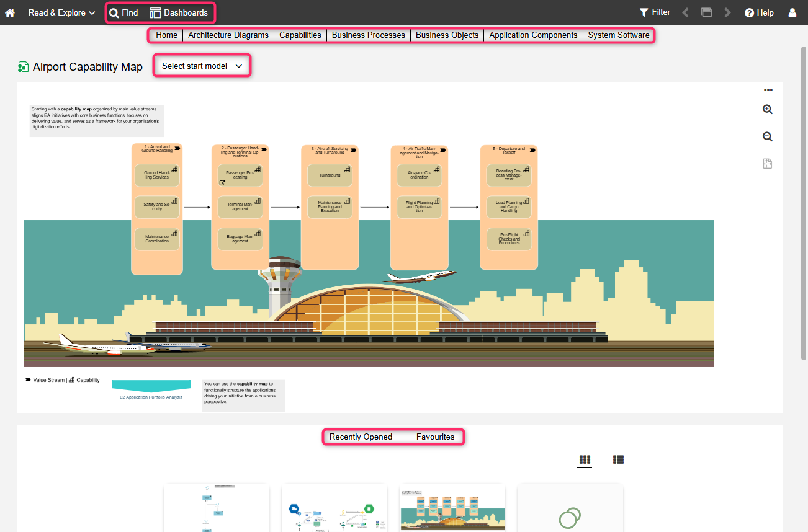Select Flight Planning and Optimization capability

point(419,207)
